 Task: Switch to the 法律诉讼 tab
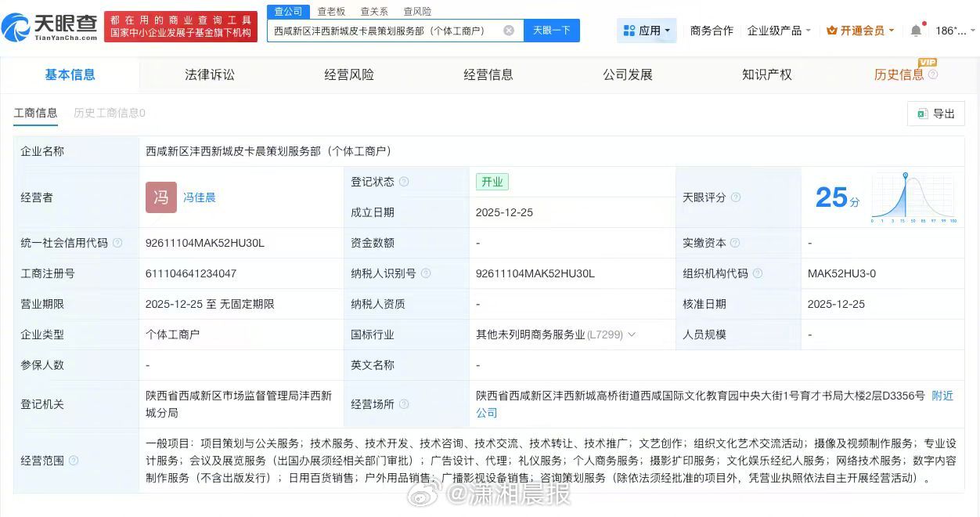pos(210,74)
